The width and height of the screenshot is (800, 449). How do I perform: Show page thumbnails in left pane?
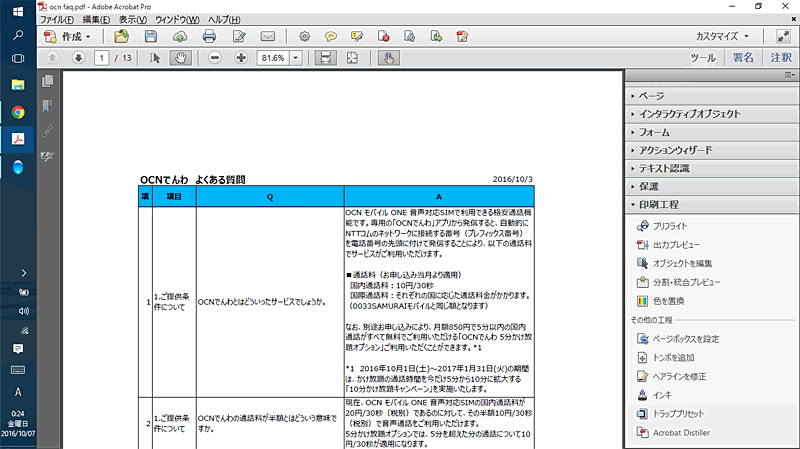coord(47,81)
